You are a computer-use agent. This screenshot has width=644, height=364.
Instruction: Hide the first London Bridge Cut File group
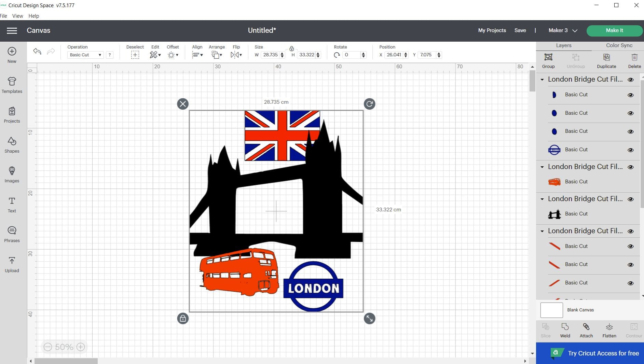click(631, 80)
